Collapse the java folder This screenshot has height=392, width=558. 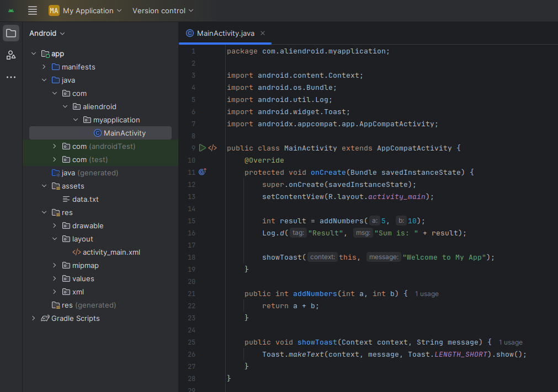click(44, 80)
